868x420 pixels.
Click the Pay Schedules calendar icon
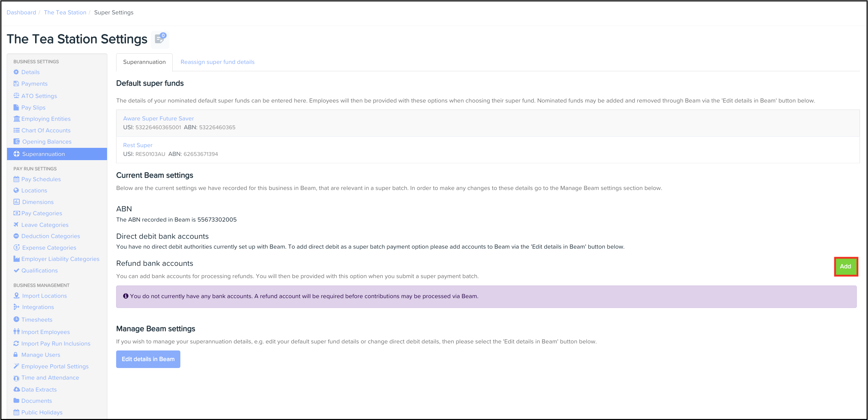16,179
